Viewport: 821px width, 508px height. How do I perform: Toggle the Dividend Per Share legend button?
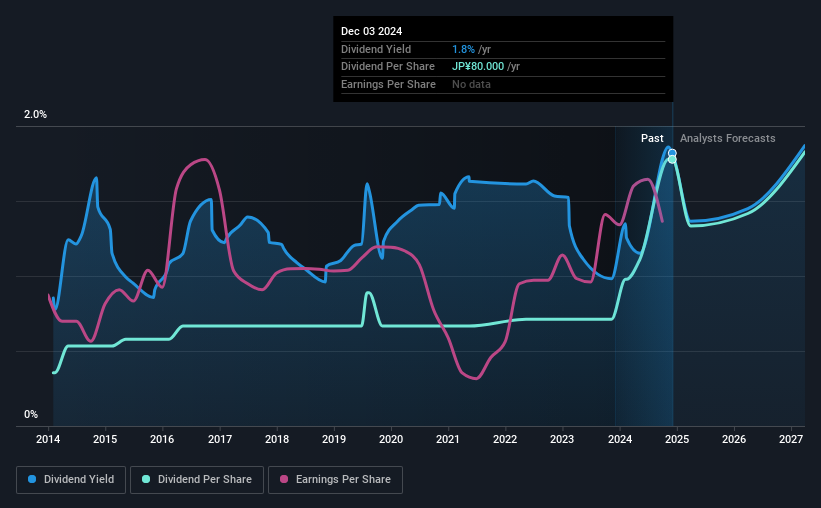point(197,480)
